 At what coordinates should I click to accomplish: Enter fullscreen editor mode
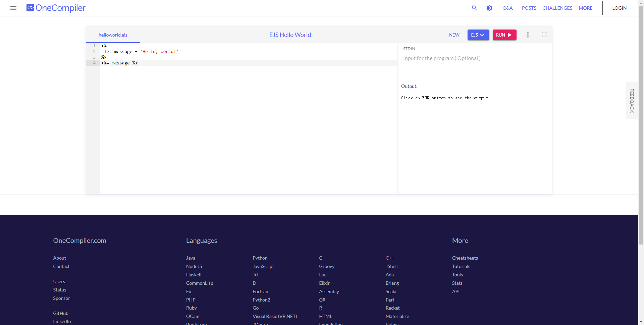tap(544, 35)
